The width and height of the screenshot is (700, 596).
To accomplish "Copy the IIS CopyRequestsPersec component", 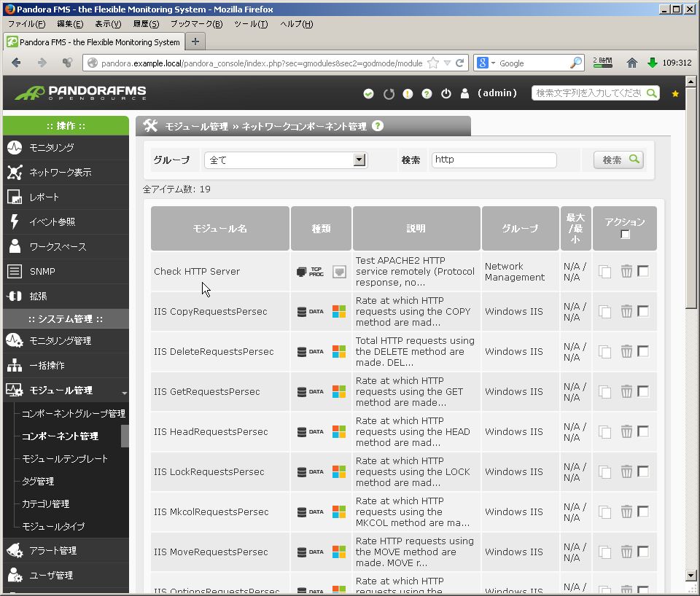I will 605,311.
